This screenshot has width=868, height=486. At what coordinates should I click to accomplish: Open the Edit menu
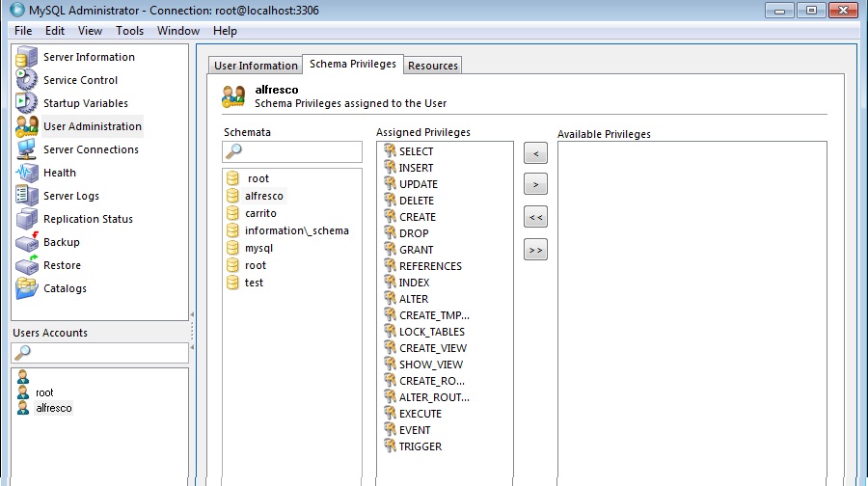click(x=55, y=31)
